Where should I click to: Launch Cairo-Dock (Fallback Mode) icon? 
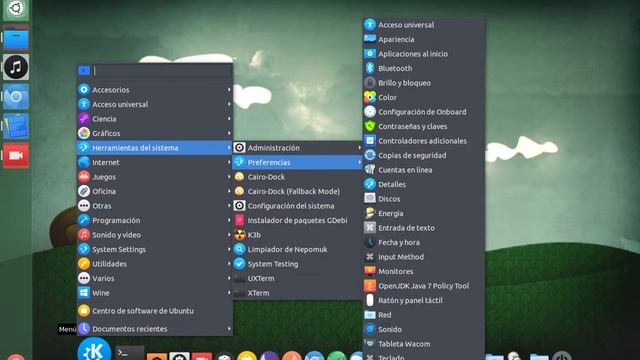pos(240,191)
